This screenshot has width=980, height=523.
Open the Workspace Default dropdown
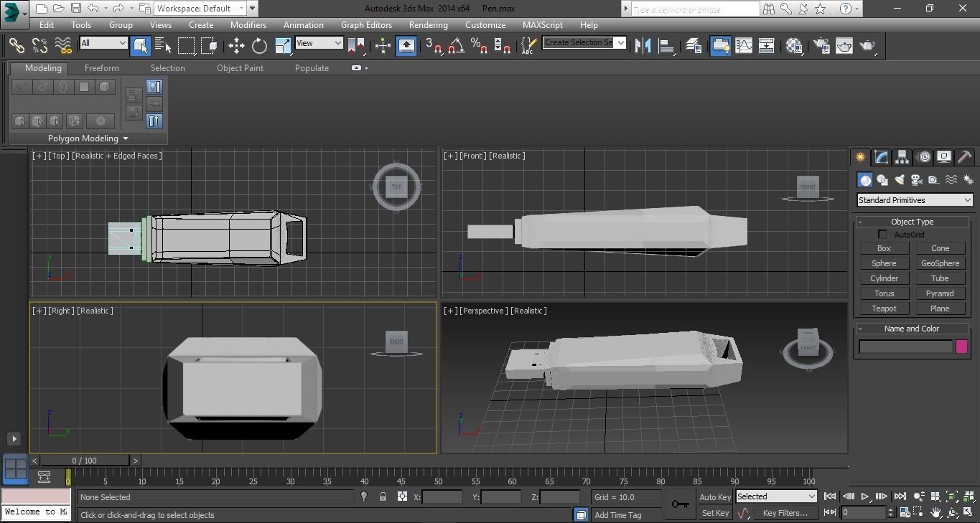pyautogui.click(x=201, y=9)
